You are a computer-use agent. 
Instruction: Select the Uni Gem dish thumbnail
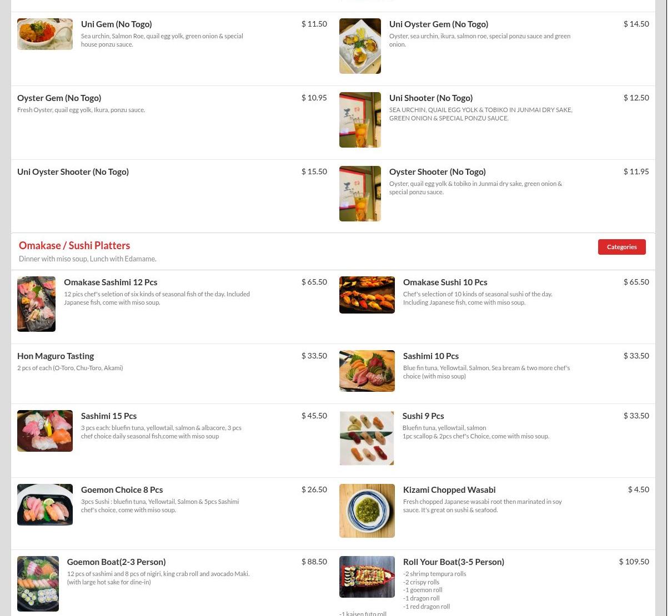pos(45,34)
